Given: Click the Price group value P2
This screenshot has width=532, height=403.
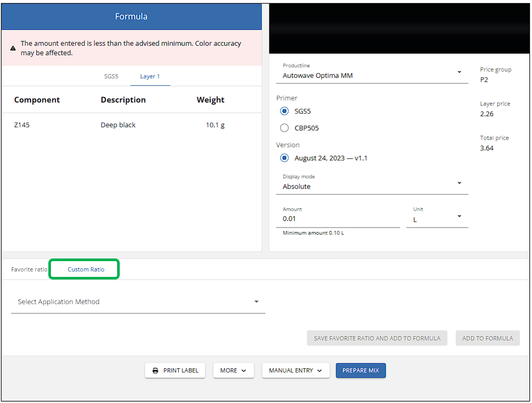Looking at the screenshot, I should click(484, 80).
